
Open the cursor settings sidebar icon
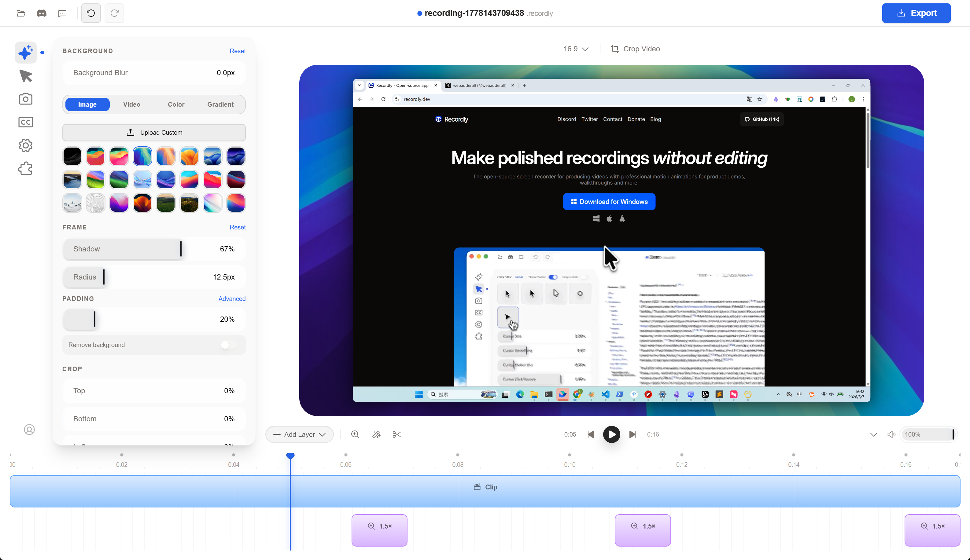click(x=26, y=76)
